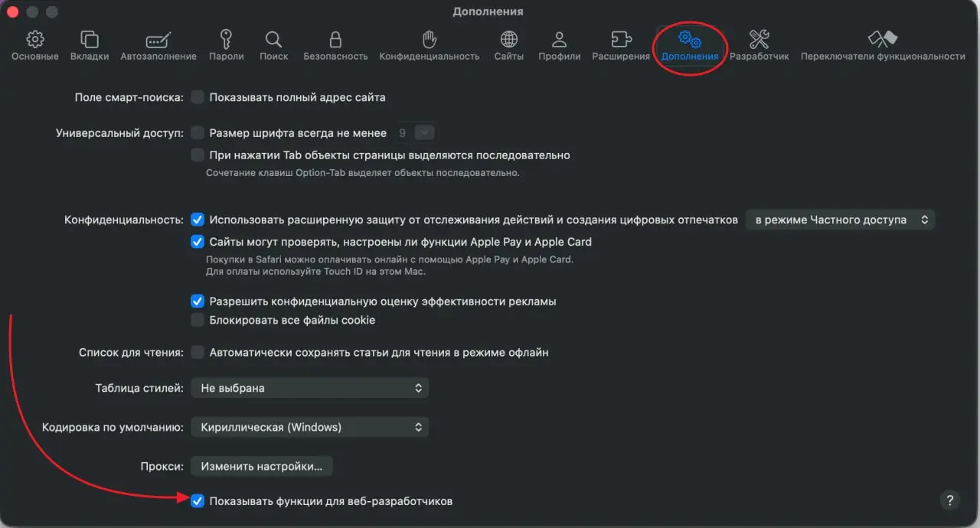Toggle Блокировать все файлы cookie checkbox

pyautogui.click(x=198, y=320)
